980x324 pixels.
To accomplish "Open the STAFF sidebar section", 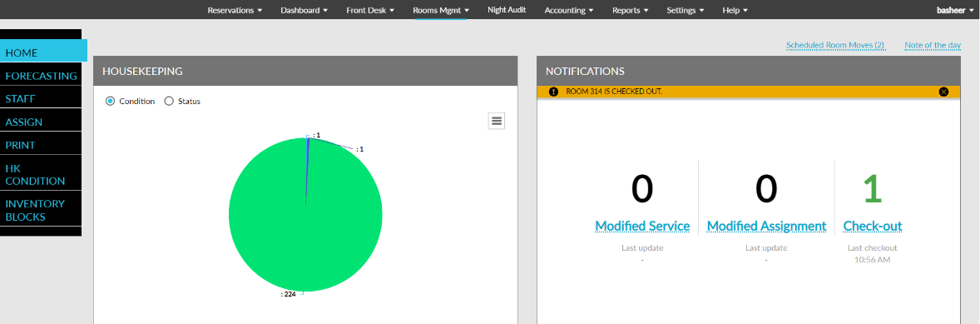I will [x=41, y=99].
